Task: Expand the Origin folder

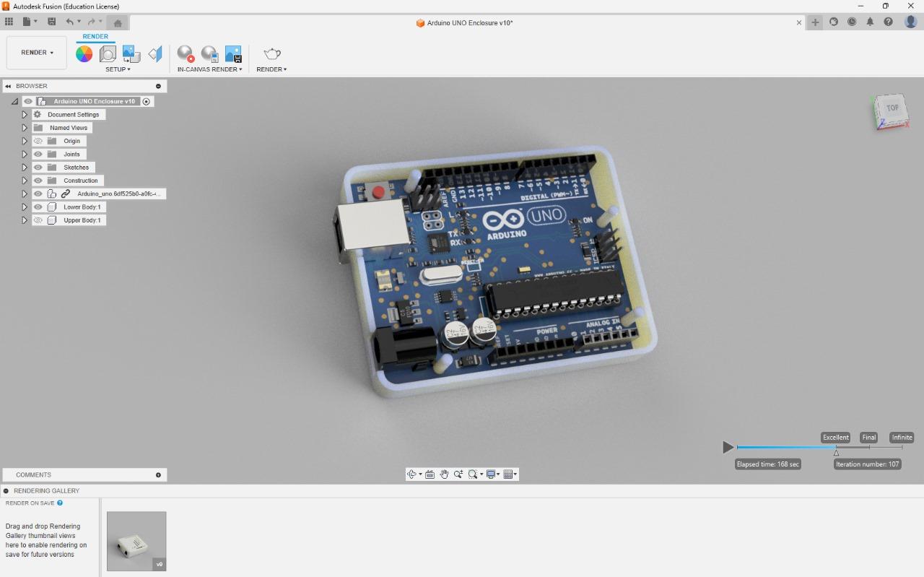Action: point(25,141)
